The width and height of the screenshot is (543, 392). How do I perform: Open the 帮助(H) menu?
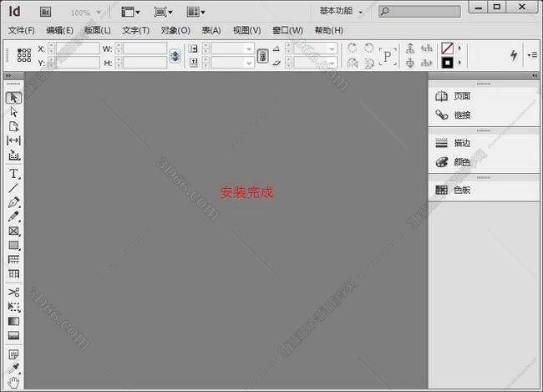[328, 30]
